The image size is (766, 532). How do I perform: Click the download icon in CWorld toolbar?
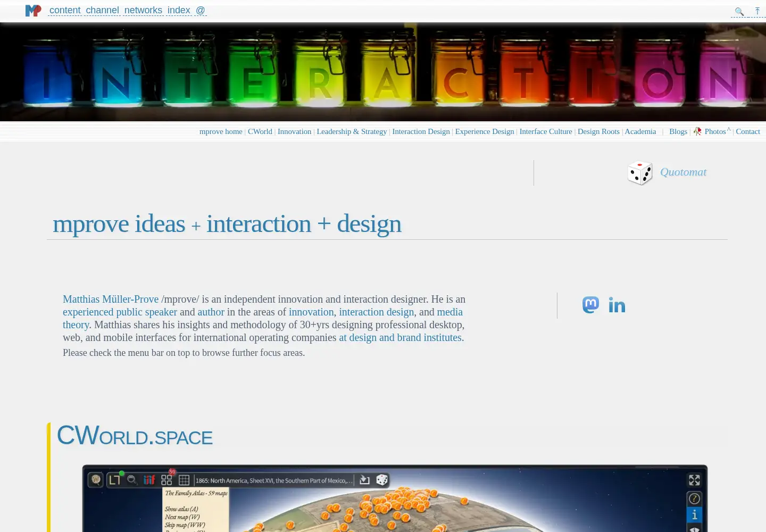tap(364, 480)
